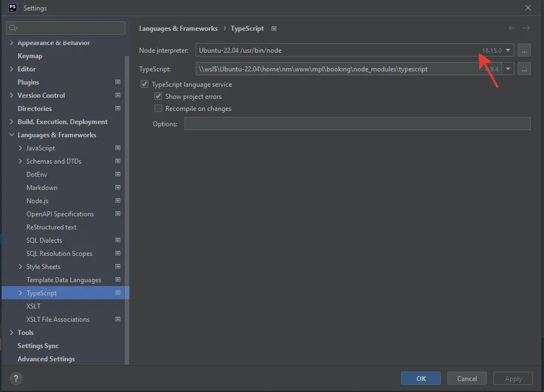Select Node.js in the settings tree
The width and height of the screenshot is (544, 392).
[x=37, y=201]
